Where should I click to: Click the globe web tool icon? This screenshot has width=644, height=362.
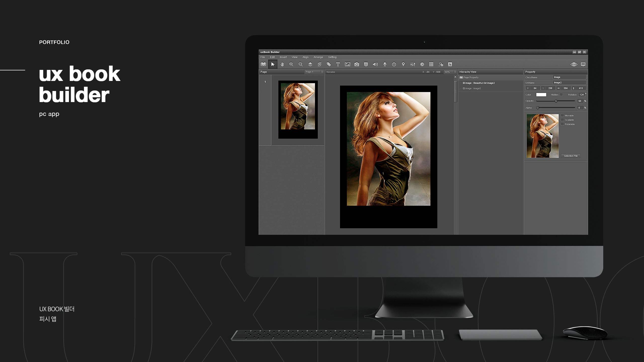[394, 64]
